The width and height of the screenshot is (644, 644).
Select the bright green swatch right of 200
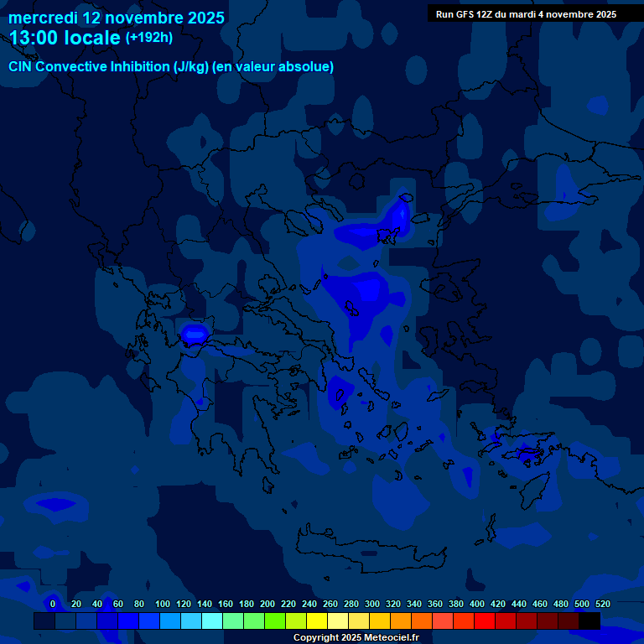coord(275,621)
